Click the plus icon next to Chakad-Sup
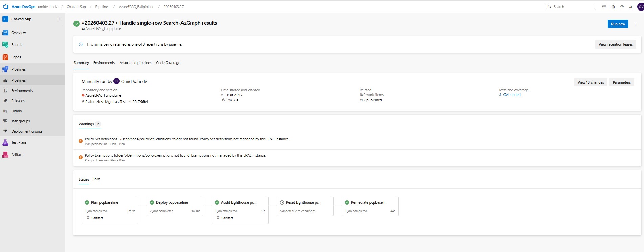644x252 pixels. click(x=59, y=19)
